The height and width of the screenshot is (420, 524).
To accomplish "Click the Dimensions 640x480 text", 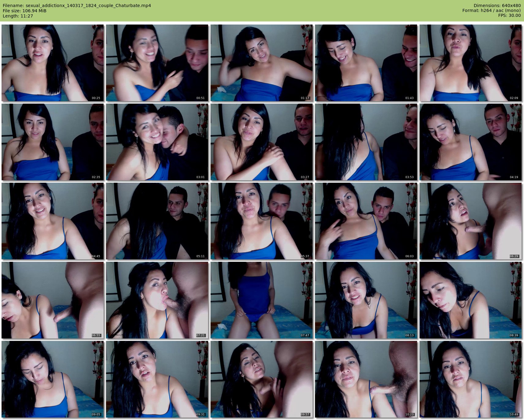I will [497, 6].
